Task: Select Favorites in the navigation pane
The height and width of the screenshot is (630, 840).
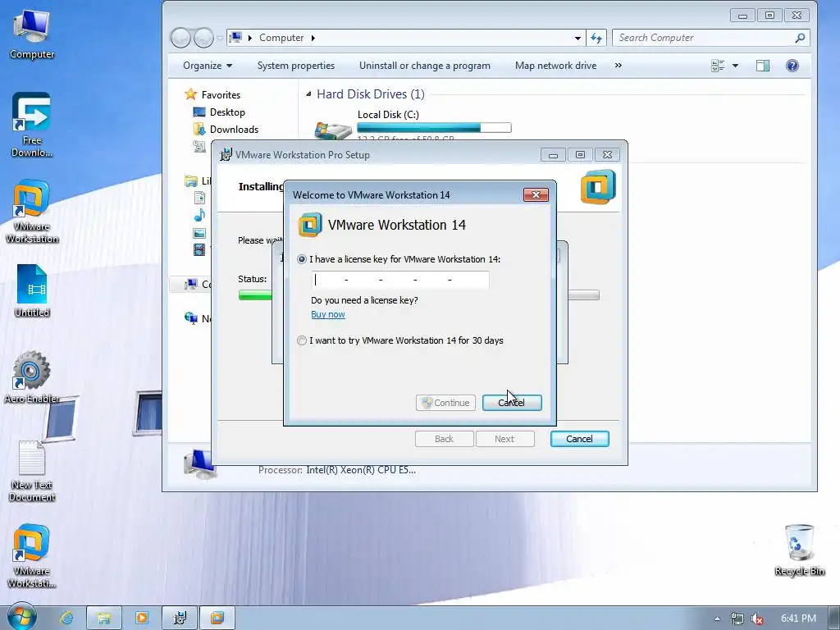Action: pos(221,95)
